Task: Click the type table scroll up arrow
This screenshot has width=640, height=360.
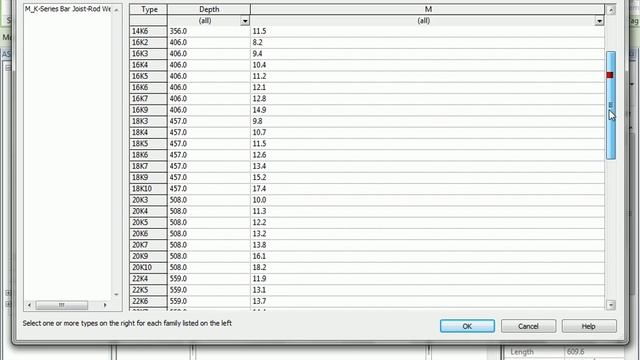Action: [x=611, y=10]
